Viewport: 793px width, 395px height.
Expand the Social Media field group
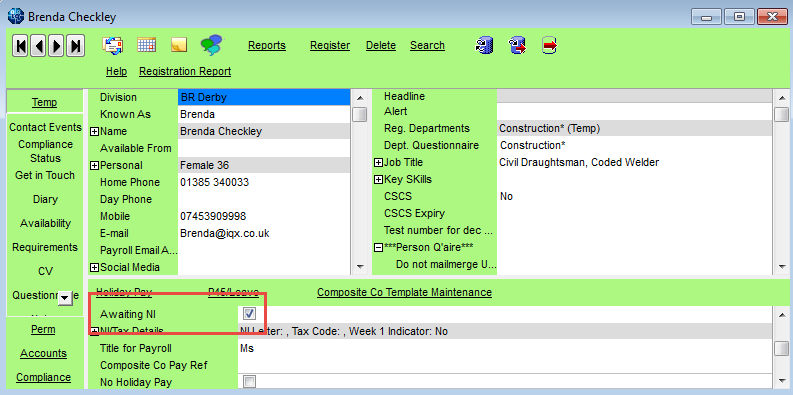click(x=94, y=267)
